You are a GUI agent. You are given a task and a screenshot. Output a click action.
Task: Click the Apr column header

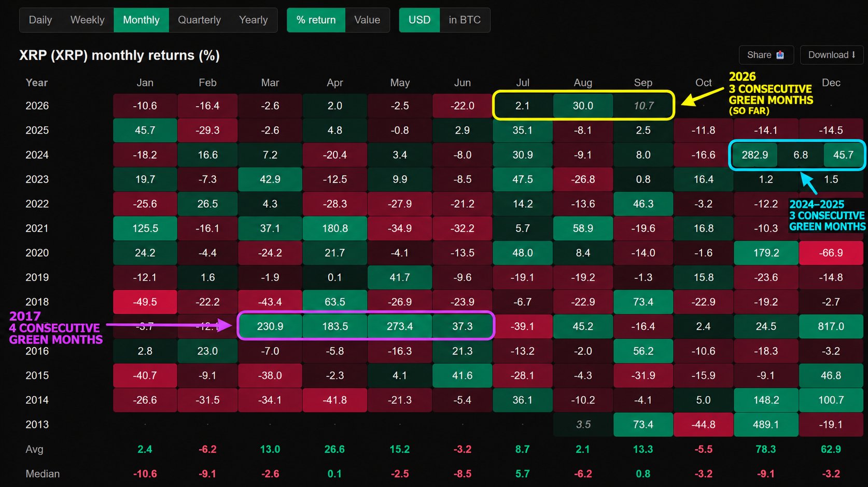click(335, 83)
